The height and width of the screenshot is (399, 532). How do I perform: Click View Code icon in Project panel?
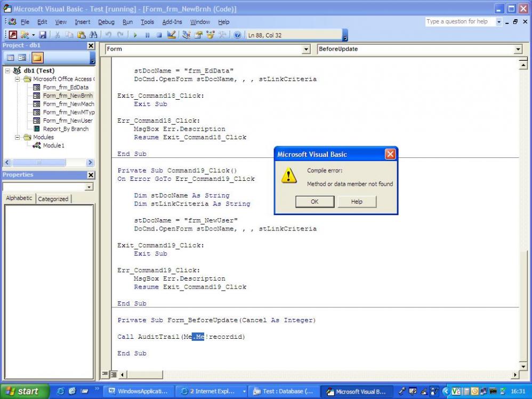[x=11, y=58]
